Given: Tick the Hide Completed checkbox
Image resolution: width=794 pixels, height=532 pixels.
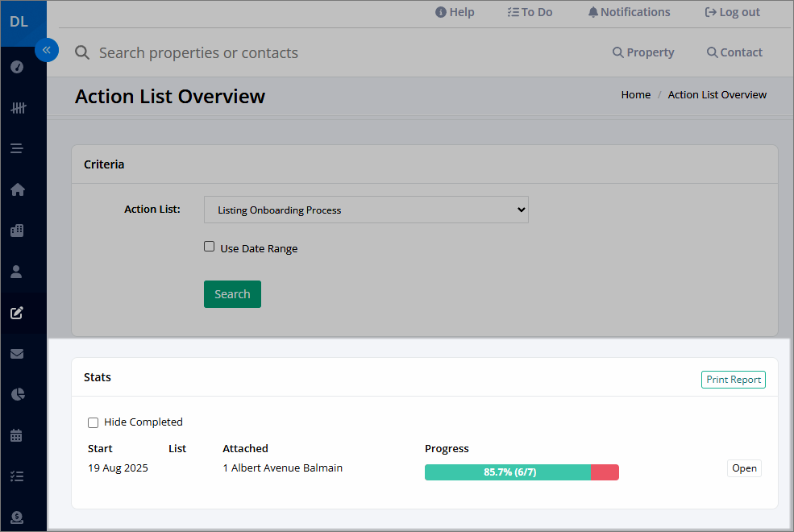Looking at the screenshot, I should coord(94,422).
